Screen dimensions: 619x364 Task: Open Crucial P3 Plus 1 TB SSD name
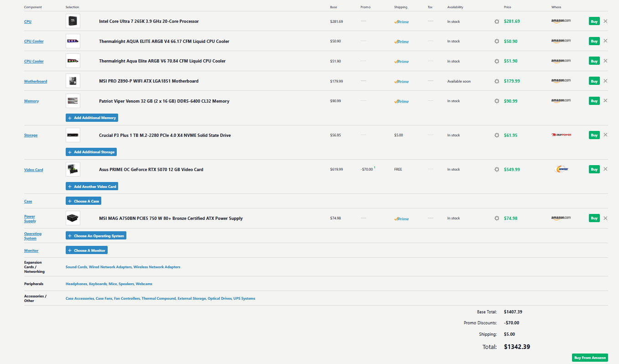coord(165,135)
